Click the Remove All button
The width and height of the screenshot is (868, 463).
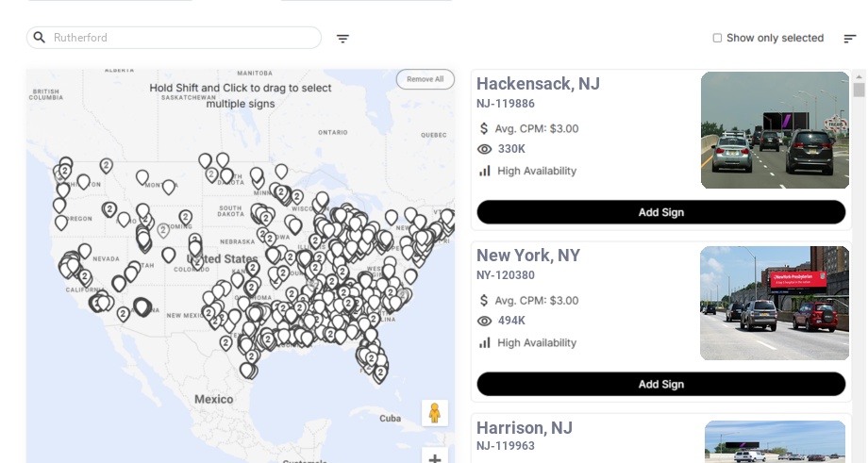[x=425, y=79]
